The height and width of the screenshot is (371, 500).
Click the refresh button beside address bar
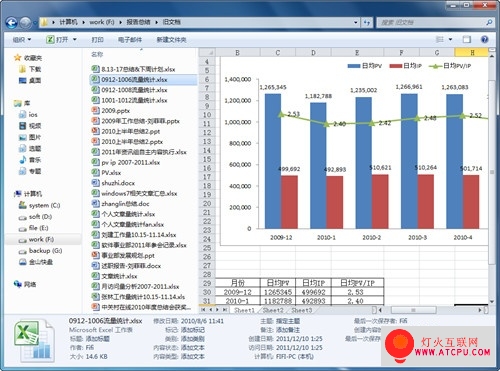(367, 22)
